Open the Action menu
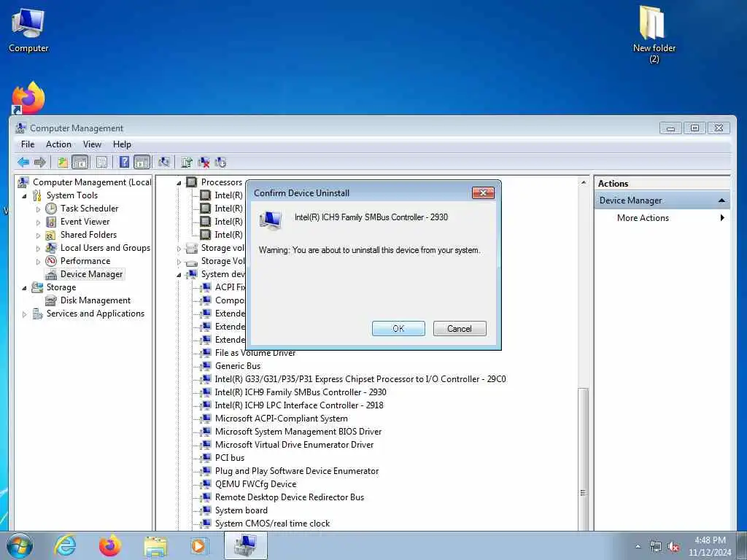The height and width of the screenshot is (560, 747). click(58, 144)
